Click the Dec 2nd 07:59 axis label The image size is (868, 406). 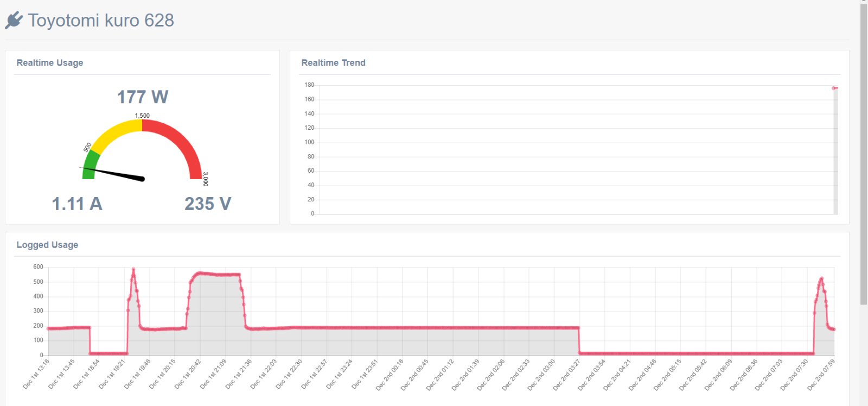821,374
